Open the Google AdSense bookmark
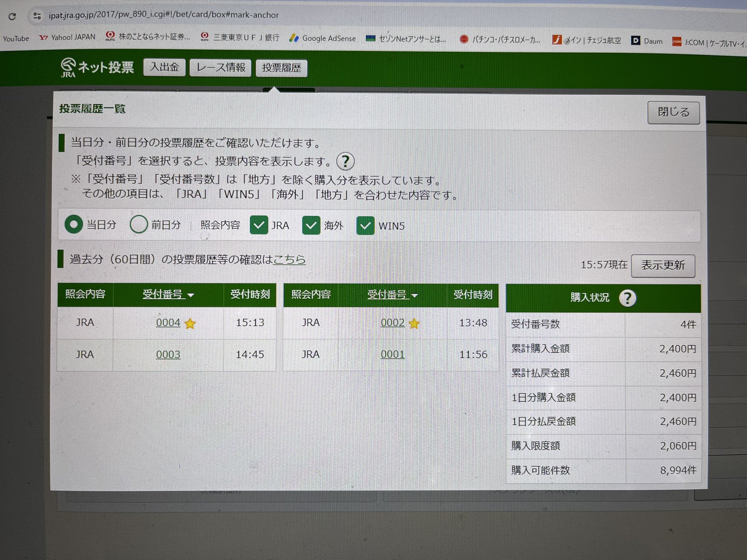Viewport: 747px width, 560px height. pyautogui.click(x=322, y=38)
